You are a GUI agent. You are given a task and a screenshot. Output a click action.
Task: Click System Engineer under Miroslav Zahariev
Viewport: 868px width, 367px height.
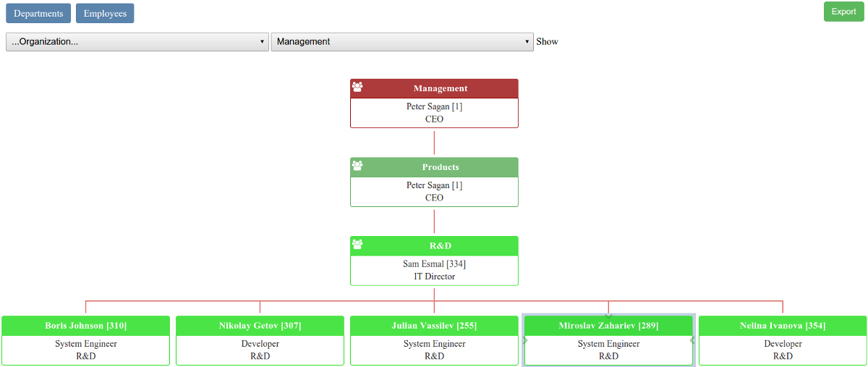click(x=608, y=344)
